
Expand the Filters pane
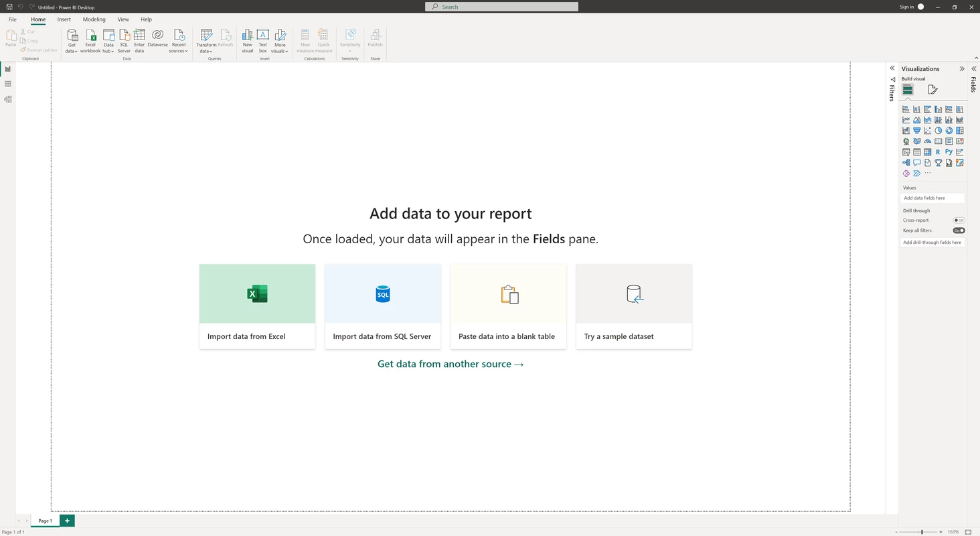(892, 68)
